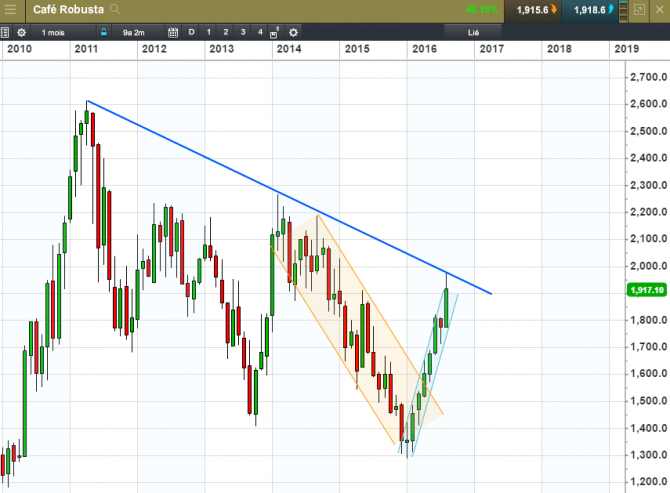Click the save preset 5 floppy icon
The height and width of the screenshot is (493, 670).
click(274, 33)
